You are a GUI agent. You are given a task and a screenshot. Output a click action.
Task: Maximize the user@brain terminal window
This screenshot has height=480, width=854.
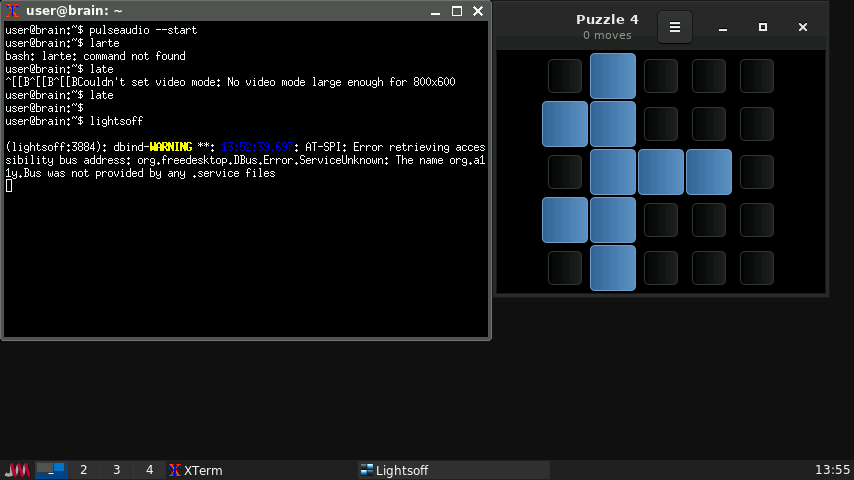(457, 11)
